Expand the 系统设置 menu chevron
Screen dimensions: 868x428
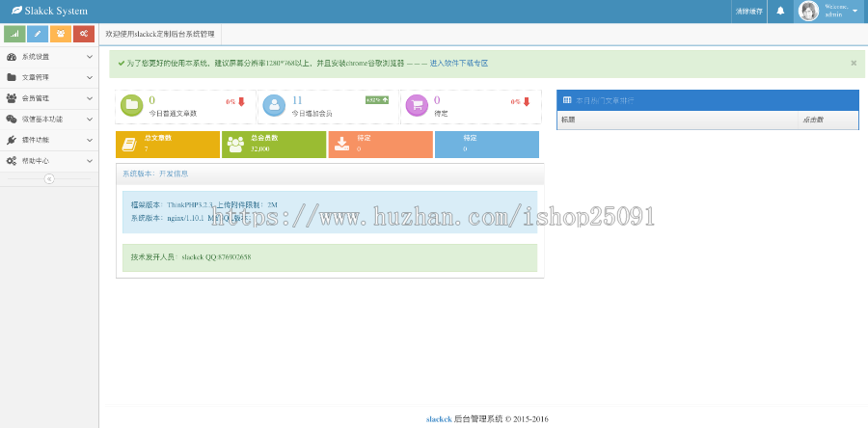point(90,57)
